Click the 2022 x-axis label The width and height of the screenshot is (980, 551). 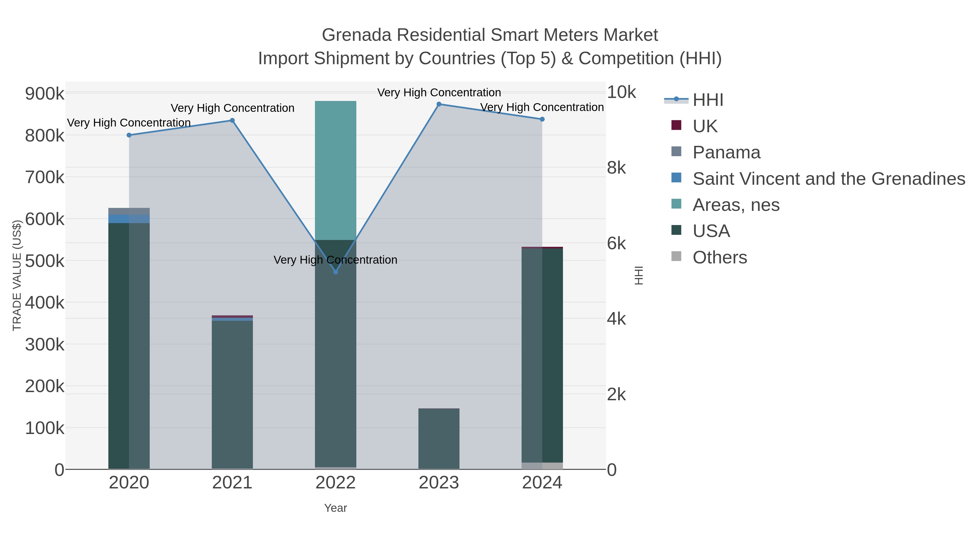(x=336, y=483)
